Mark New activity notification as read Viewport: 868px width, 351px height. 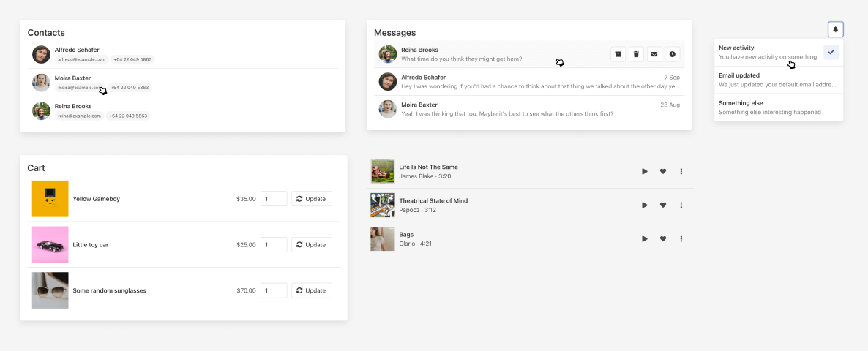tap(831, 52)
